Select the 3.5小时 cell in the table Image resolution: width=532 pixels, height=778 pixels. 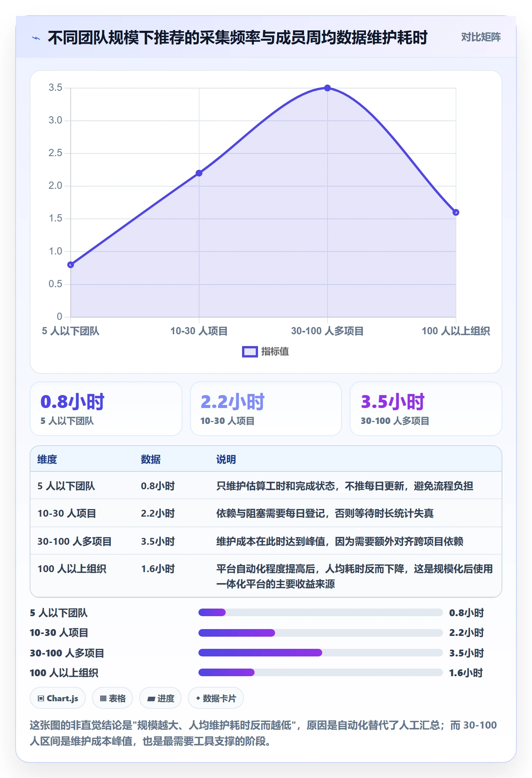point(158,541)
